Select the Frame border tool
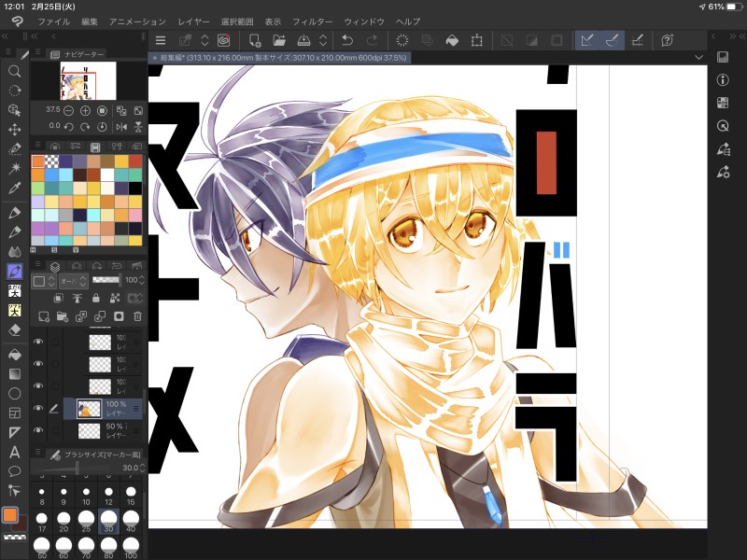747x560 pixels. click(14, 413)
